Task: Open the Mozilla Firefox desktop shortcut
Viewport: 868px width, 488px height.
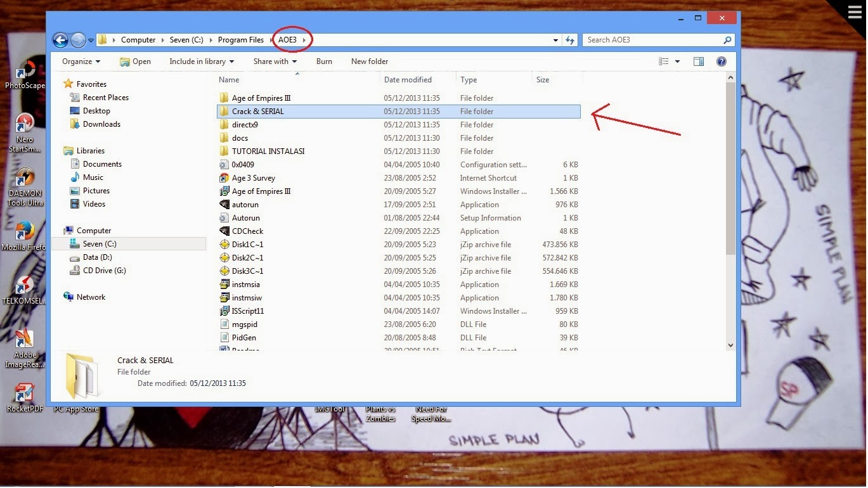Action: 24,236
